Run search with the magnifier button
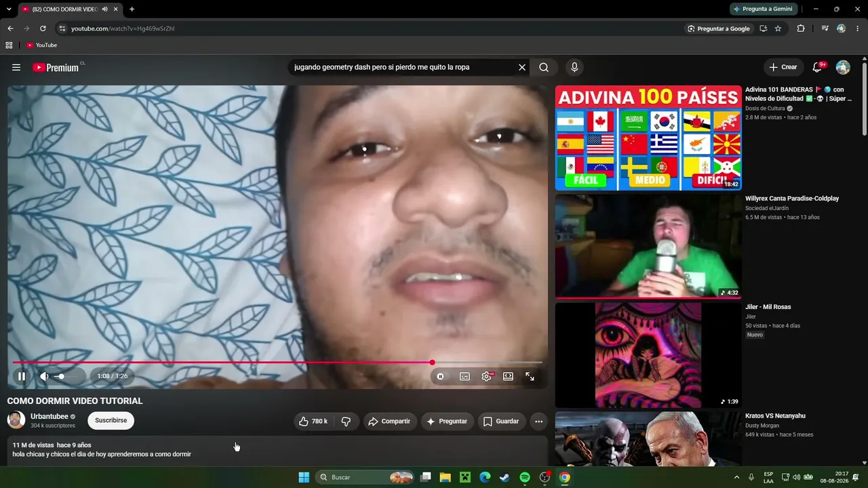Viewport: 868px width, 488px height. pos(544,67)
